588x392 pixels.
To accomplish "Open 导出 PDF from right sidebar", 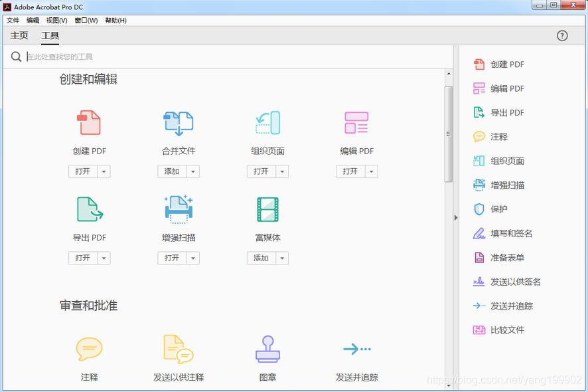I will coord(499,113).
